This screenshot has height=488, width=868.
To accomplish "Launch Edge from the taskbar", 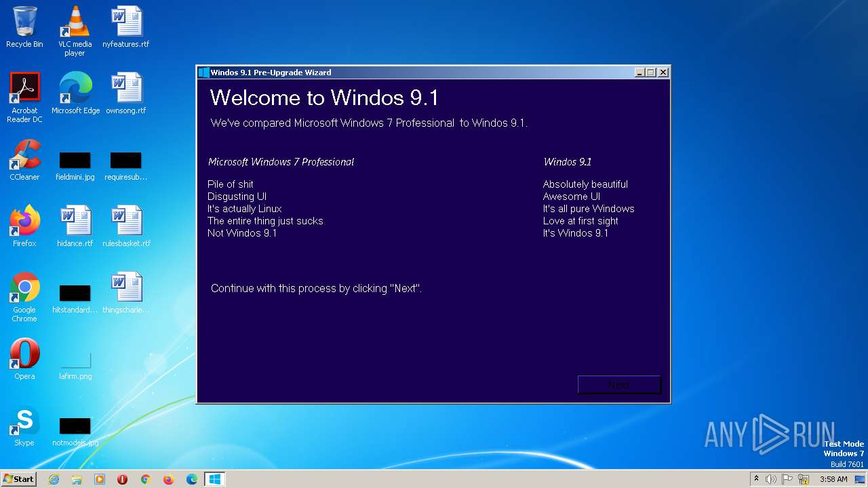I will point(192,479).
